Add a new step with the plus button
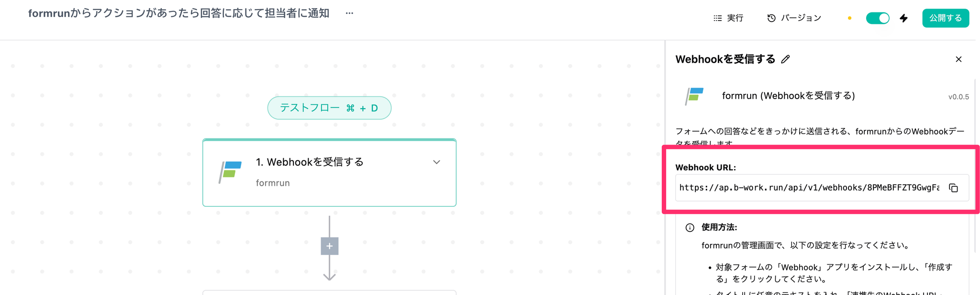Image resolution: width=980 pixels, height=295 pixels. (x=329, y=246)
